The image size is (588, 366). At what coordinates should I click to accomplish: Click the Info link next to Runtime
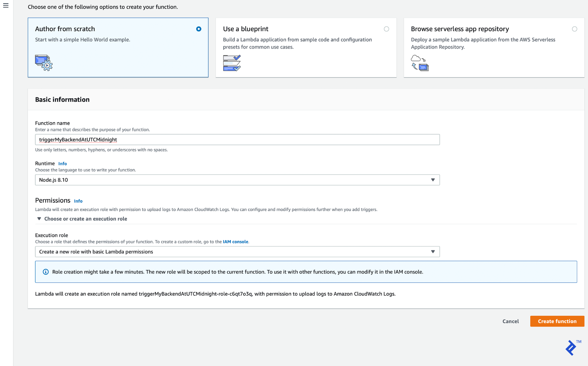pos(63,164)
